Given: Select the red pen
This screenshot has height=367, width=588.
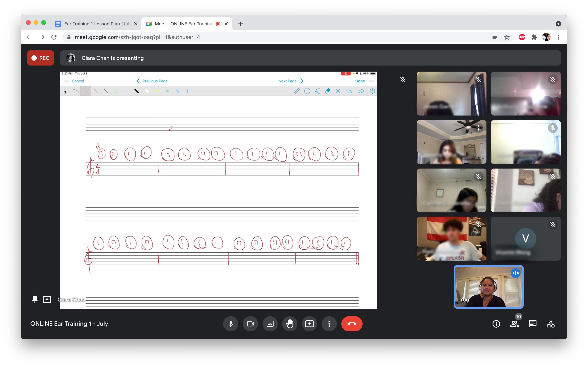Looking at the screenshot, I should click(85, 91).
